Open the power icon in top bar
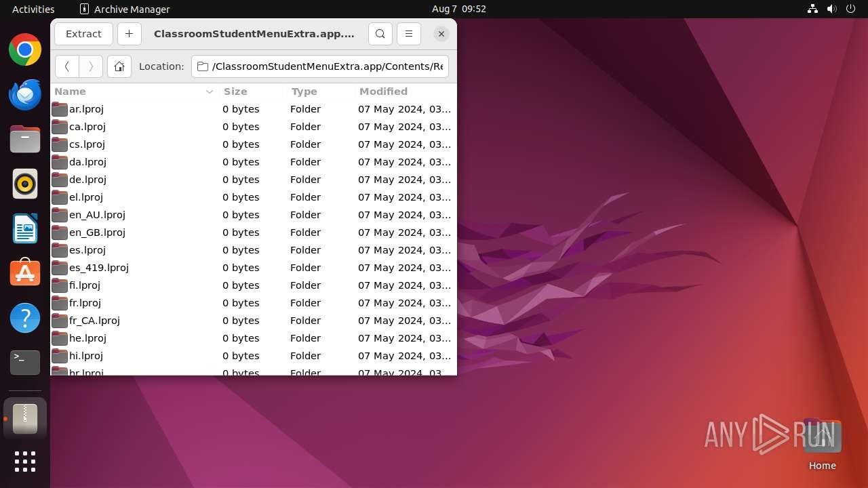 (851, 9)
